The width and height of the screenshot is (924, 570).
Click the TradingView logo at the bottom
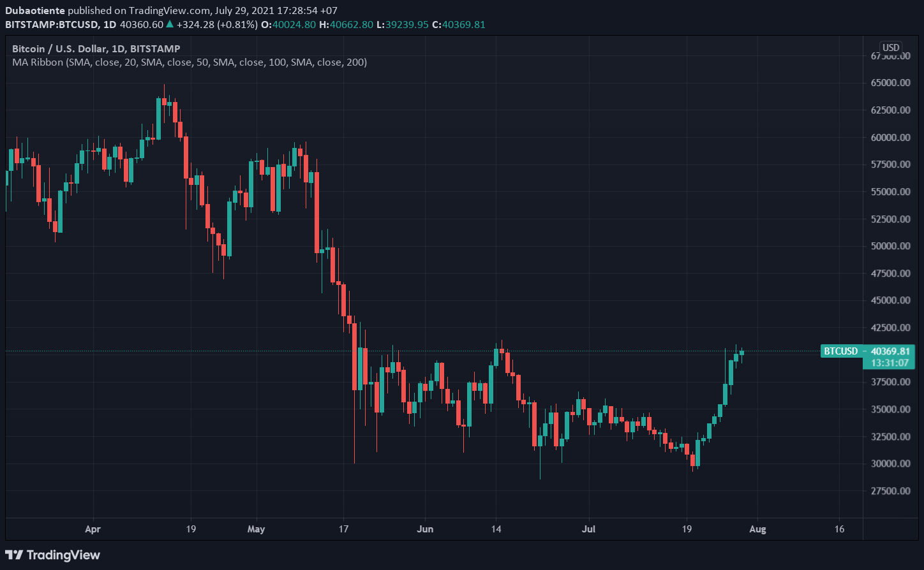pos(52,555)
